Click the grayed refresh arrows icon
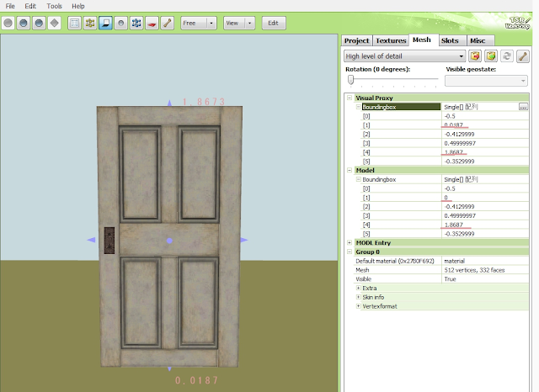This screenshot has width=539, height=392. (x=507, y=56)
